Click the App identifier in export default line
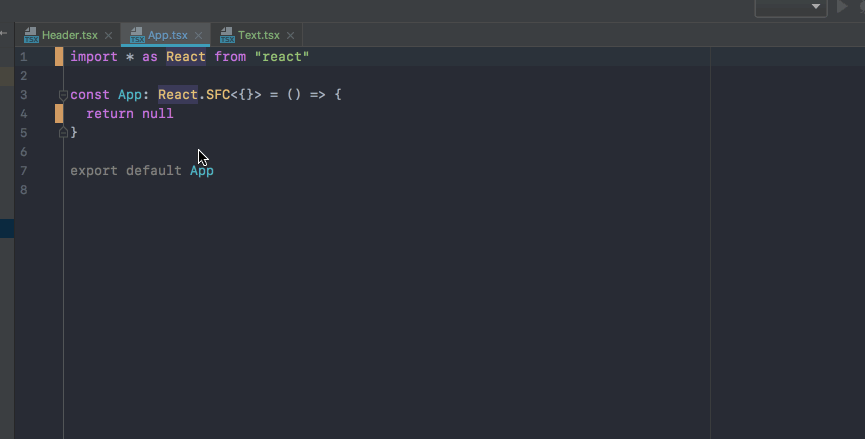865x439 pixels. coord(202,171)
